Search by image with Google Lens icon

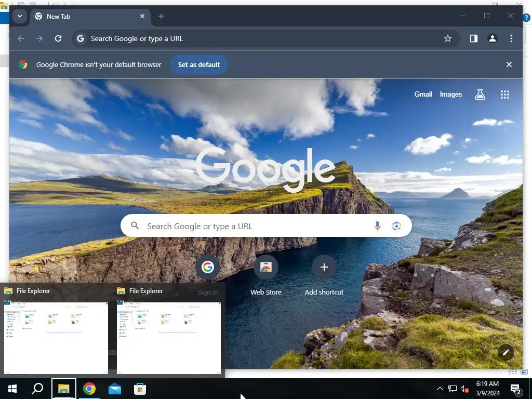pyautogui.click(x=396, y=226)
